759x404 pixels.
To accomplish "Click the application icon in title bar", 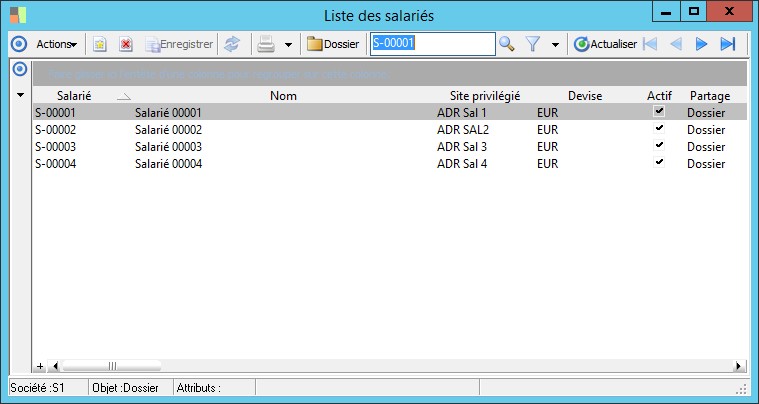I will [18, 15].
